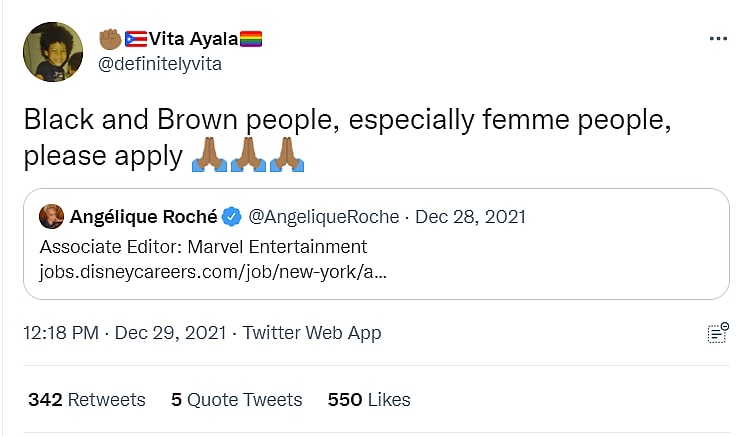Click the raised fist emoji before the name
This screenshot has height=436, width=751.
click(110, 39)
